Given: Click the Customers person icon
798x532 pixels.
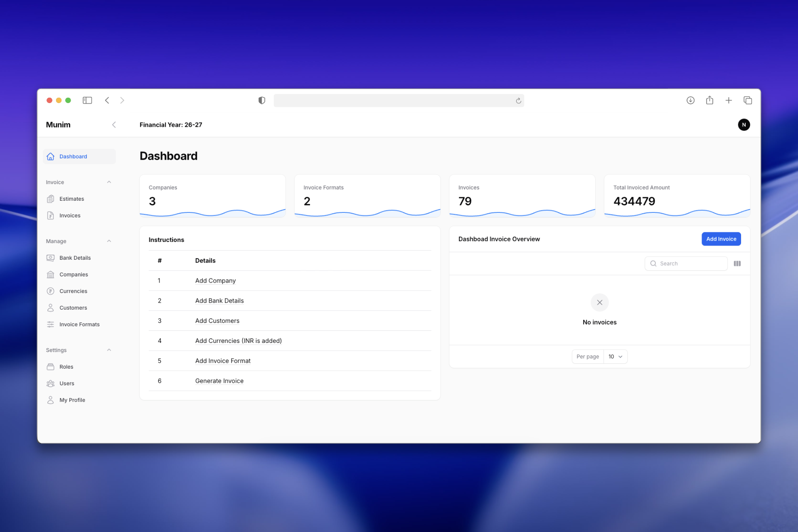Looking at the screenshot, I should (51, 308).
